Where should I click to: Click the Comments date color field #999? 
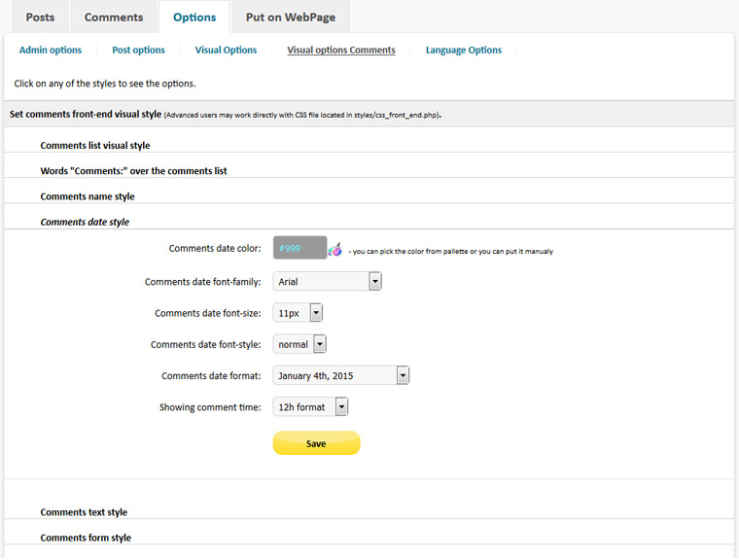point(299,248)
